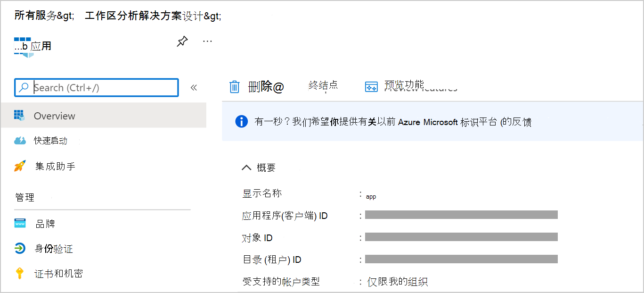The width and height of the screenshot is (644, 293).
Task: Click the 仅限我的组织 account type link
Action: coord(398,282)
